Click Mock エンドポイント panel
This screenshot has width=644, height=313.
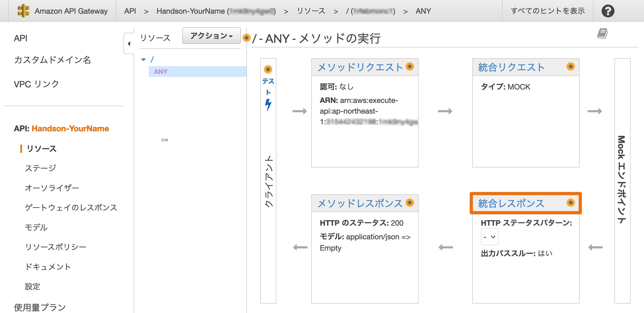tap(622, 181)
